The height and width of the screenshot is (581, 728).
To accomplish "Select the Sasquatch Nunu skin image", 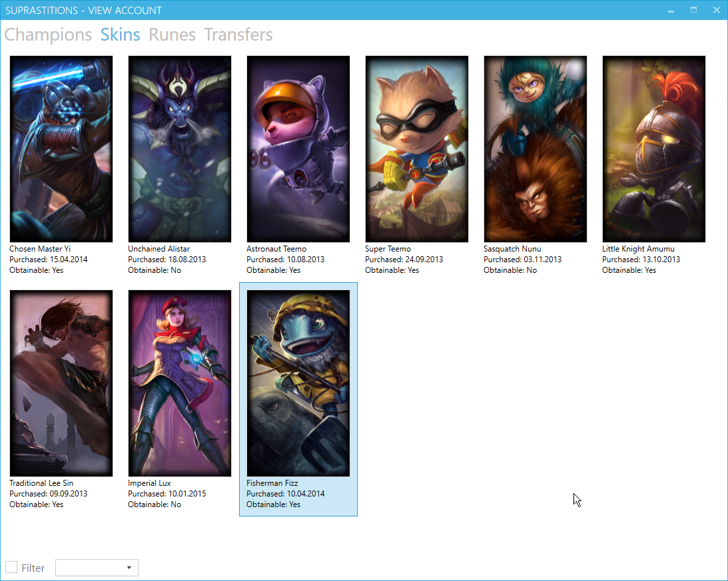I will [536, 149].
